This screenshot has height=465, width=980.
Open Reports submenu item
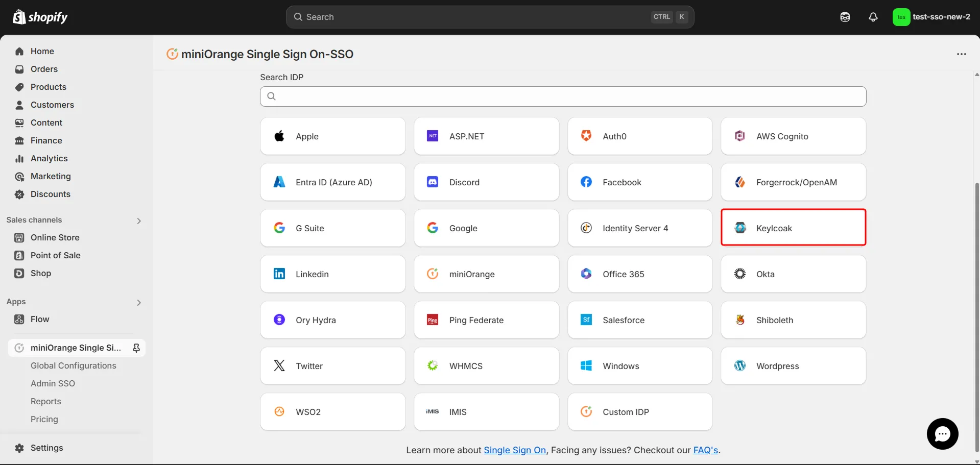coord(45,402)
